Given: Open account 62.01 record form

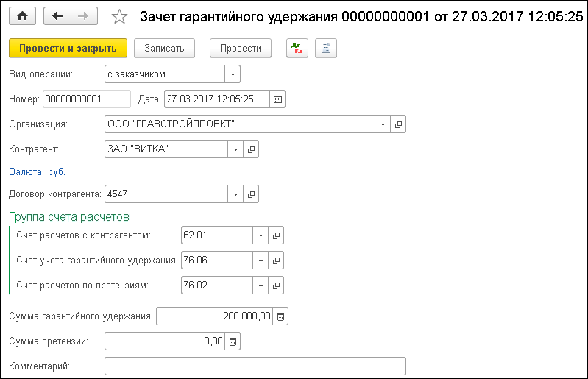Looking at the screenshot, I should (x=276, y=235).
